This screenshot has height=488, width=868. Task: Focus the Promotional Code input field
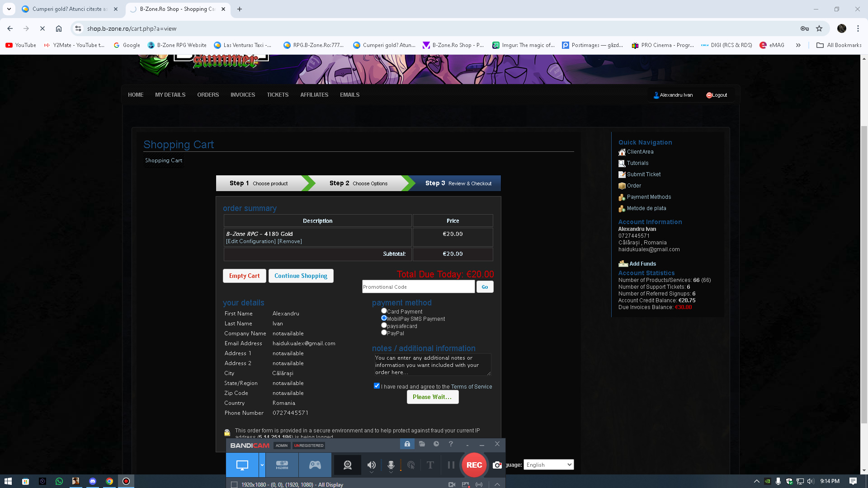[418, 287]
